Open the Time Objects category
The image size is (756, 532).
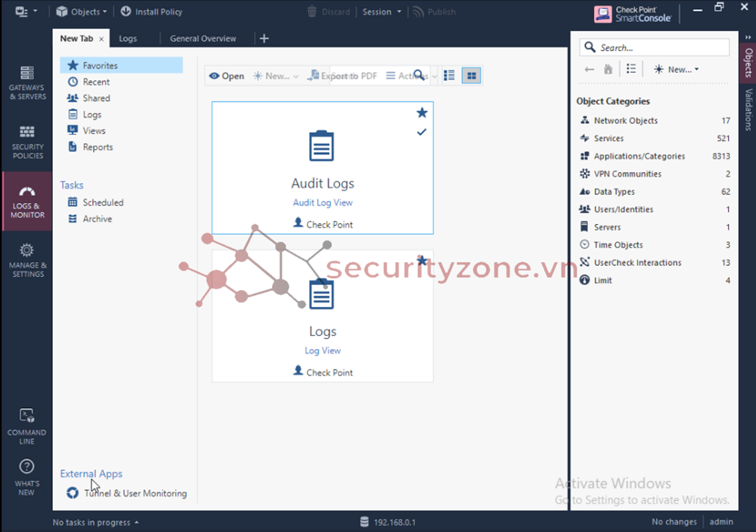point(654,245)
